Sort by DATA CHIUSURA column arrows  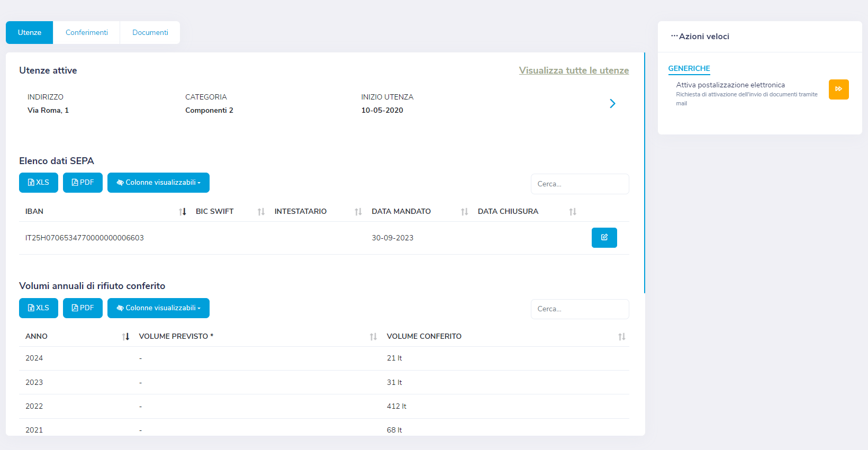tap(573, 212)
